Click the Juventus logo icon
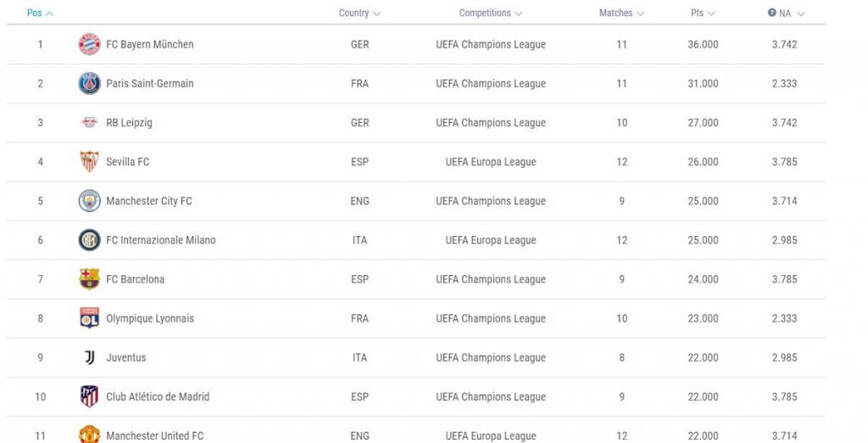The width and height of the screenshot is (868, 443). tap(89, 357)
